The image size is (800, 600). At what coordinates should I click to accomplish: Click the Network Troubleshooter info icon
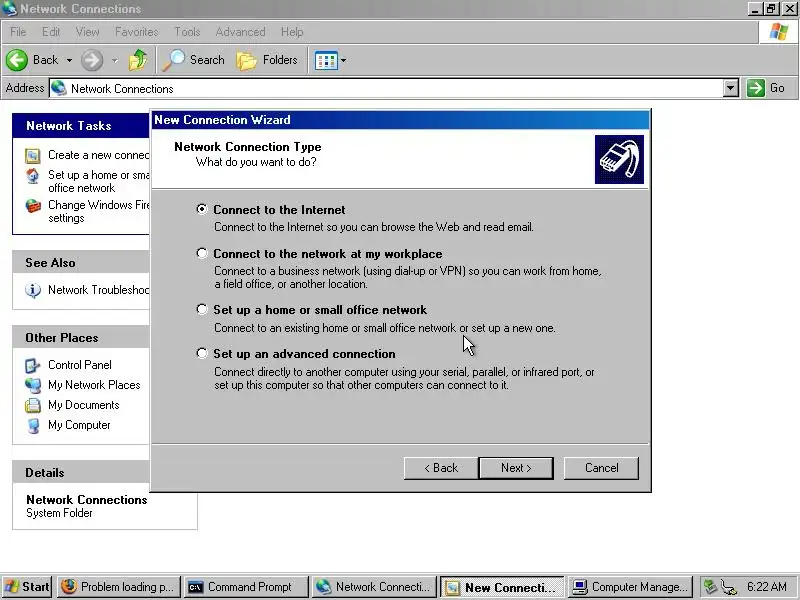tap(33, 290)
